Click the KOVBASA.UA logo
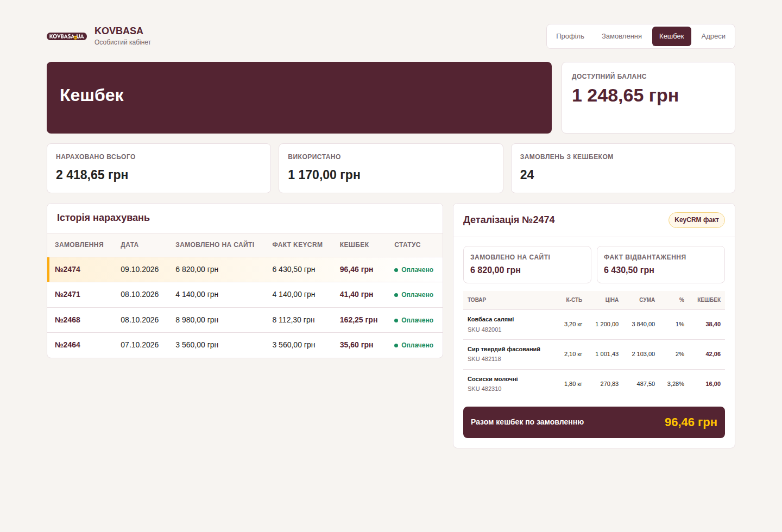Image resolution: width=782 pixels, height=532 pixels. [x=67, y=36]
